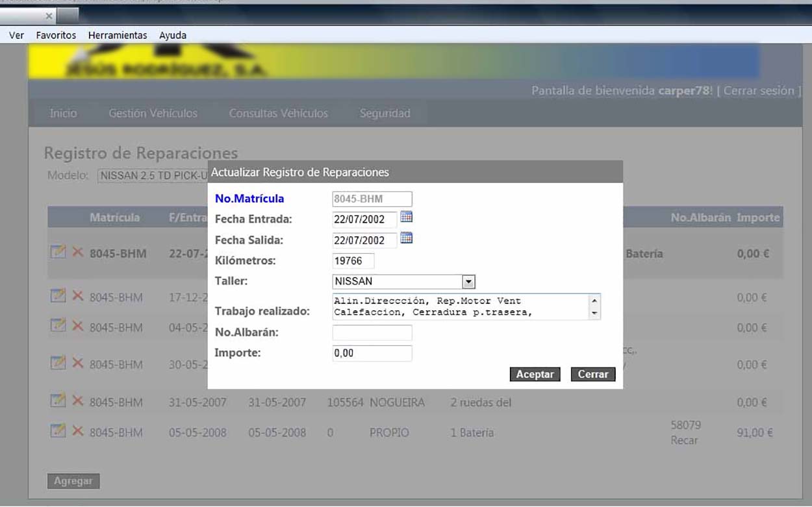Edit the repair row dated 31-05-2007
The width and height of the screenshot is (812, 507).
58,401
